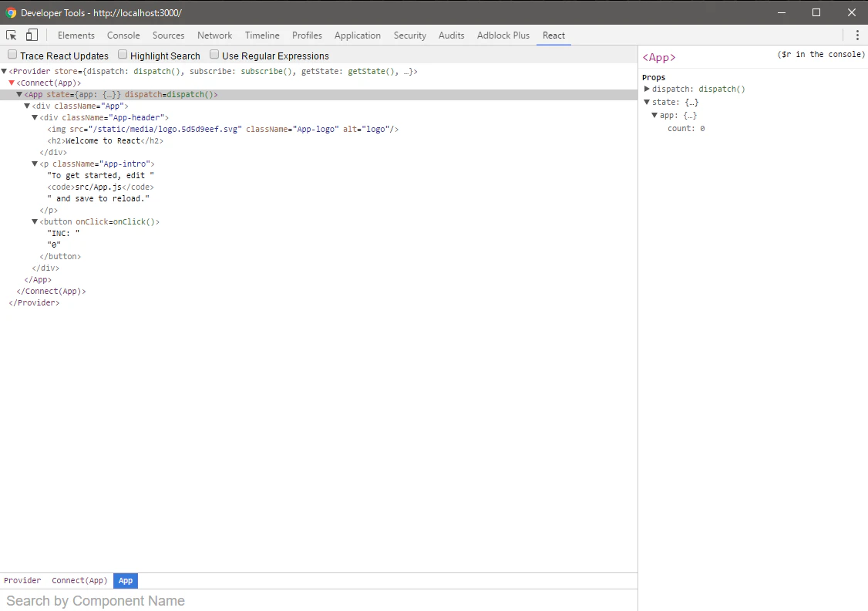This screenshot has height=611, width=868.
Task: Collapse the Provider component node
Action: pyautogui.click(x=4, y=72)
